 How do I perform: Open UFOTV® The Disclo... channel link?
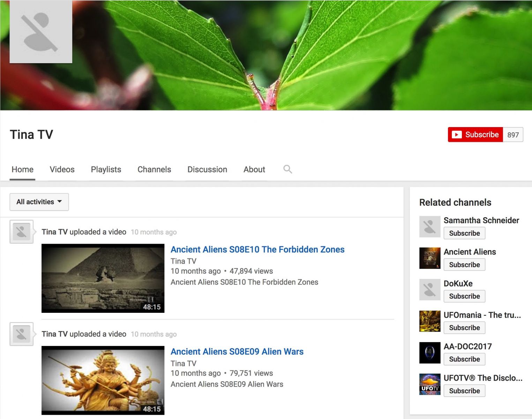[x=483, y=378]
